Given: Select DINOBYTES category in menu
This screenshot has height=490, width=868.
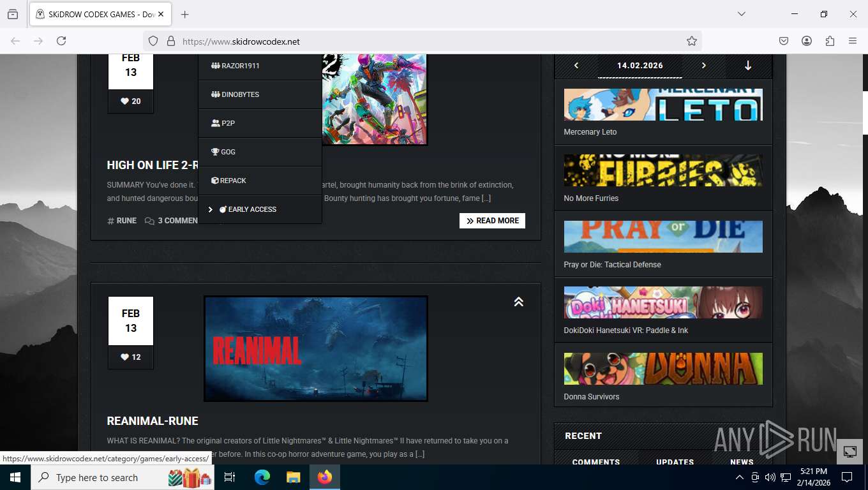Looking at the screenshot, I should tap(260, 94).
